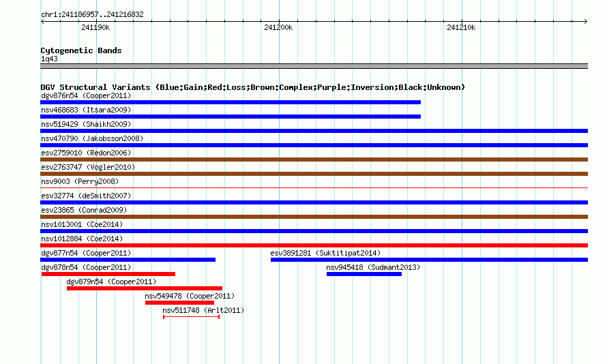Select the 1q43 band label
This screenshot has height=364, width=607.
pos(49,59)
